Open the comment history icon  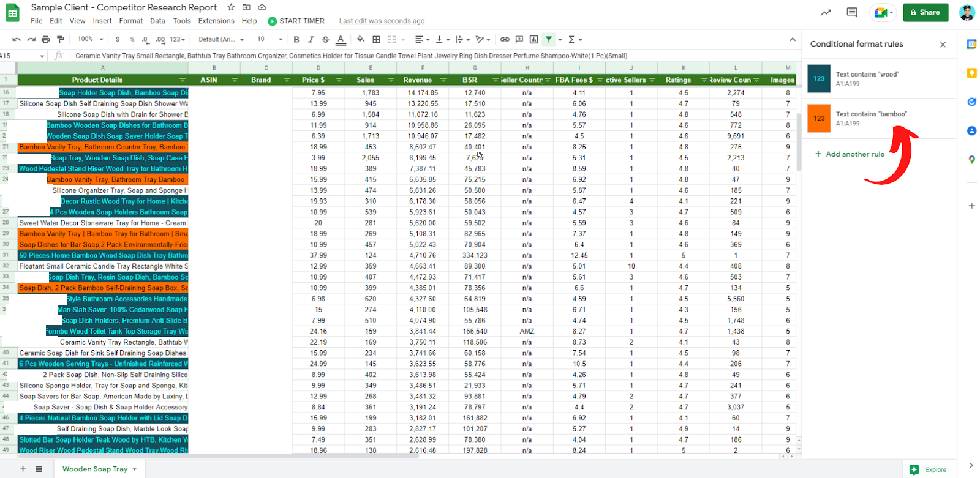[x=851, y=12]
